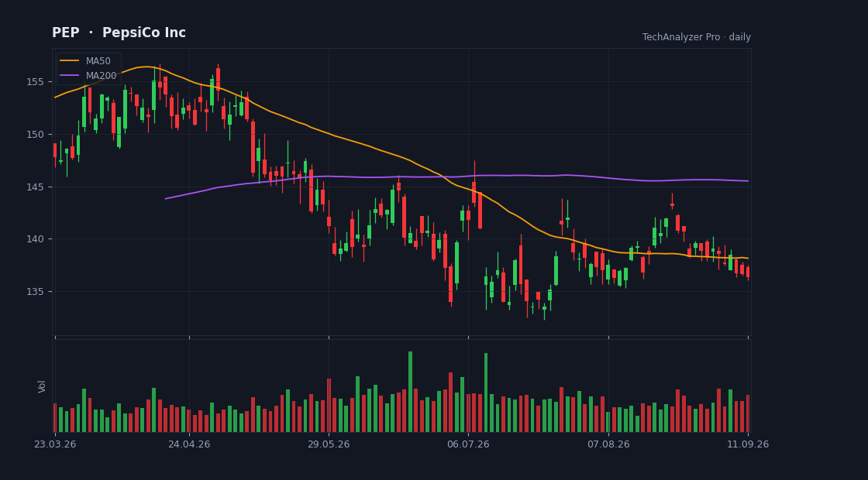The image size is (868, 480).
Task: Click the orange MA50 legend line swatch
Action: tap(69, 61)
